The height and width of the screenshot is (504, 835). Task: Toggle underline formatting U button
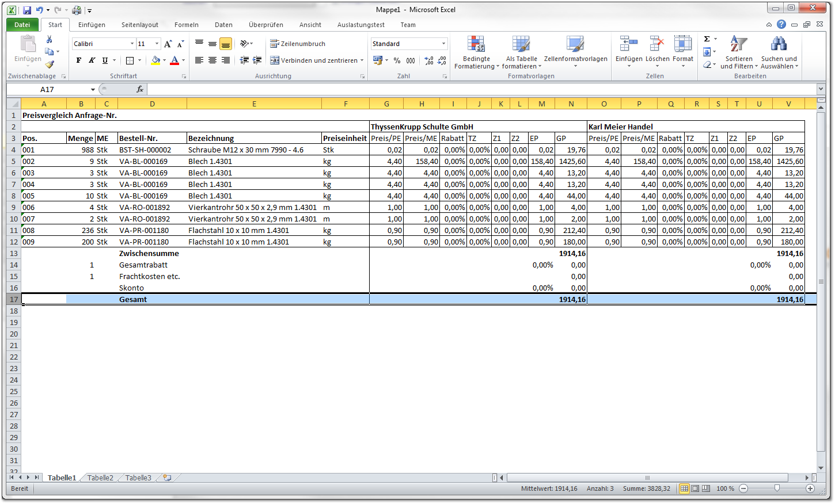coord(105,60)
